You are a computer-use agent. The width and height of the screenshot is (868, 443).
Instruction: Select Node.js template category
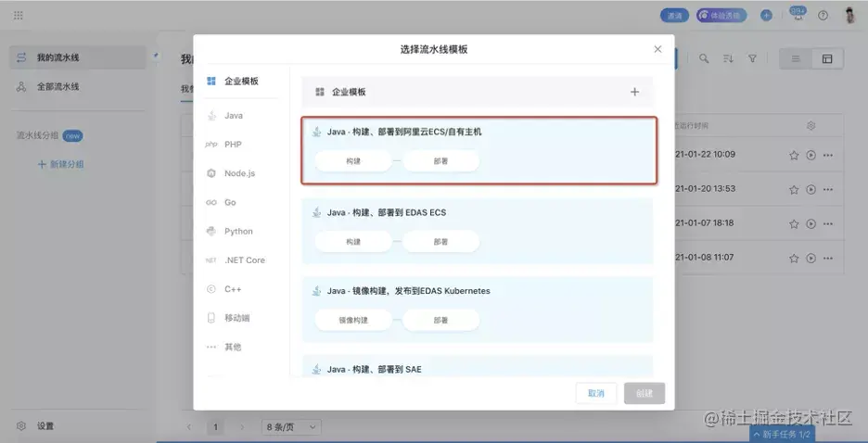coord(241,173)
